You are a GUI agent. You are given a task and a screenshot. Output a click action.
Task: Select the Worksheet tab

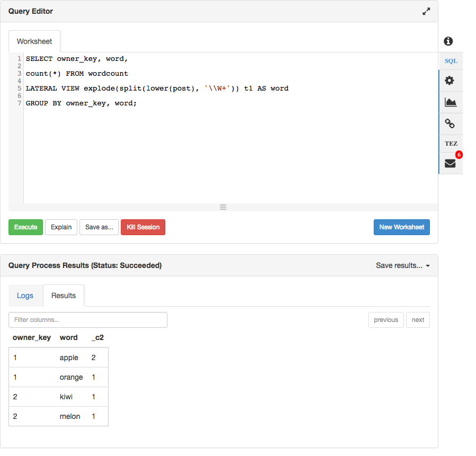34,41
